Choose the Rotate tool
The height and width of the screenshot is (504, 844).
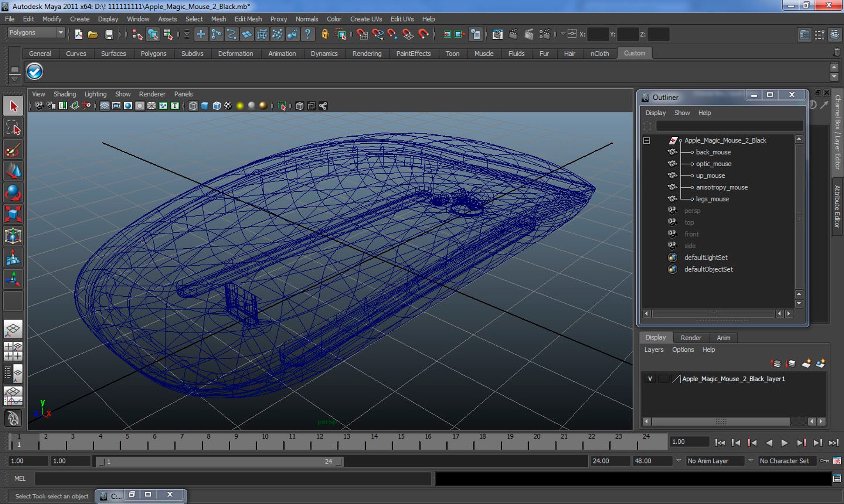coord(13,193)
